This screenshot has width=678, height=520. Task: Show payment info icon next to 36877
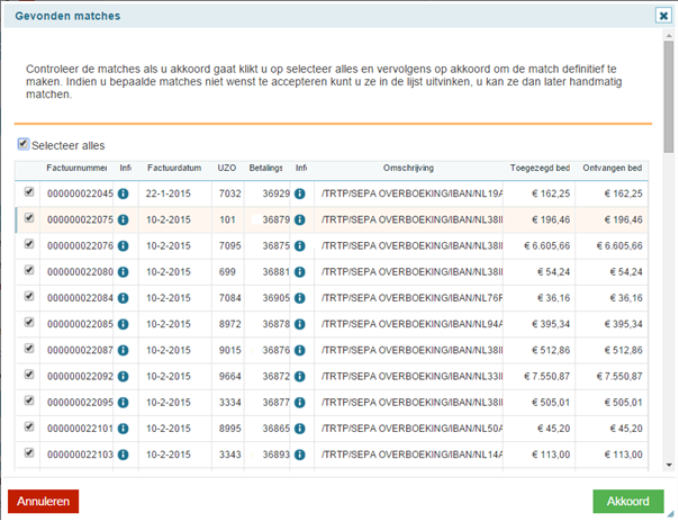pyautogui.click(x=300, y=402)
